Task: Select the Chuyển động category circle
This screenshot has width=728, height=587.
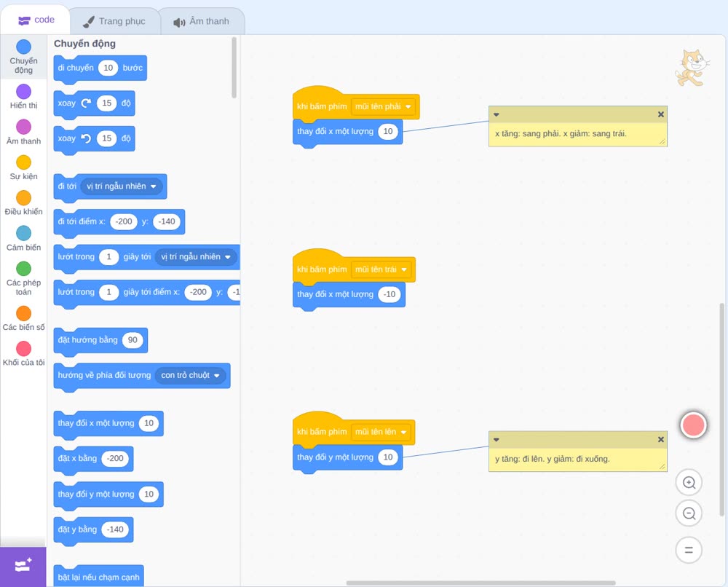Action: [24, 47]
